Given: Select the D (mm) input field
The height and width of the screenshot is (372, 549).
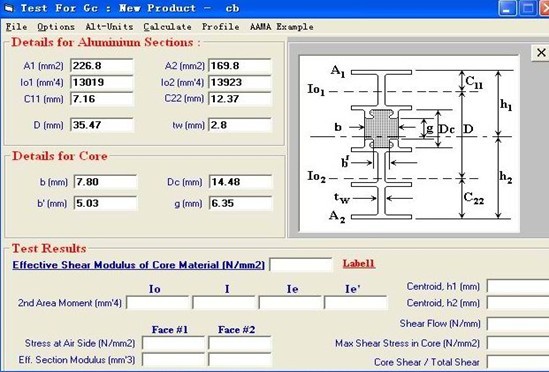Looking at the screenshot, I should 102,125.
